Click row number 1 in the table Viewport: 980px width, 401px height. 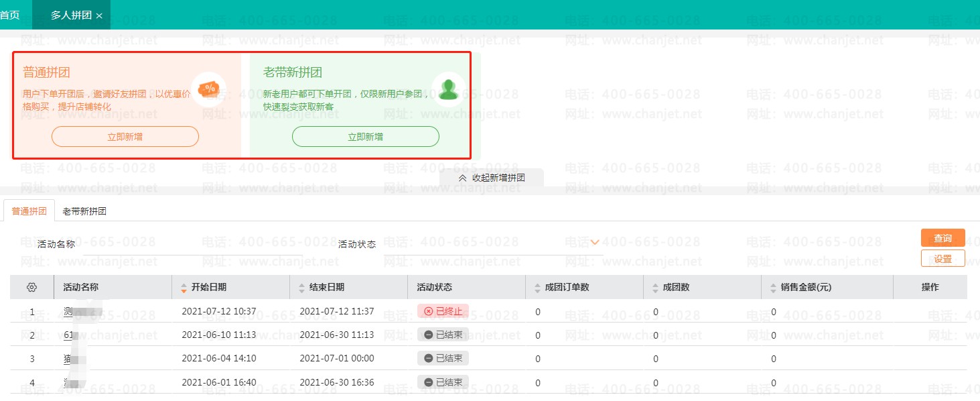click(31, 312)
